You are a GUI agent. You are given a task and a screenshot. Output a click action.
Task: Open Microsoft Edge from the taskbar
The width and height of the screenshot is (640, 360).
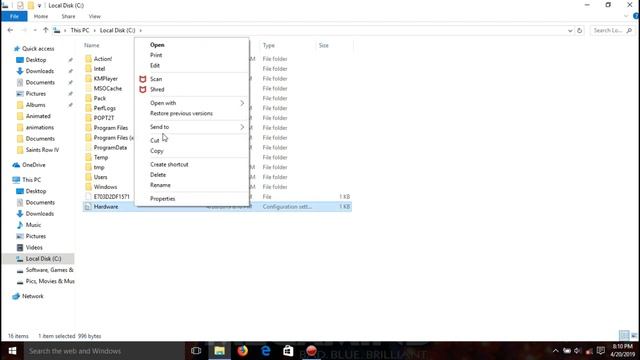coord(266,351)
